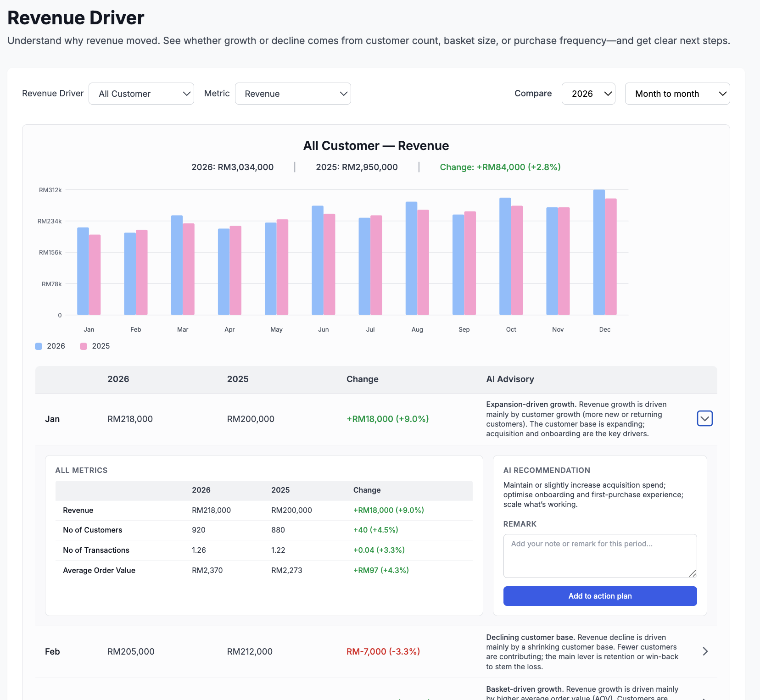Select the December 2026 bar in the chart
This screenshot has width=760, height=700.
pyautogui.click(x=599, y=252)
